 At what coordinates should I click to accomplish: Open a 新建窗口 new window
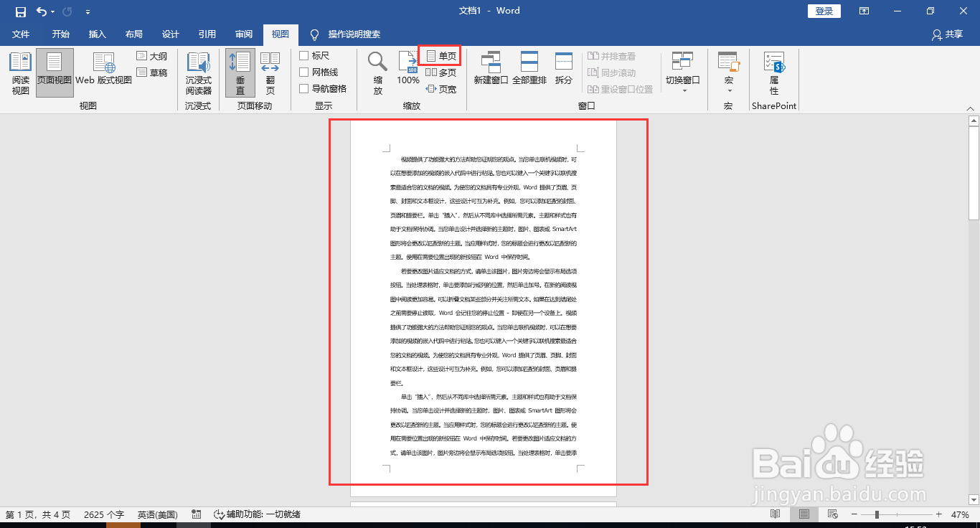491,68
